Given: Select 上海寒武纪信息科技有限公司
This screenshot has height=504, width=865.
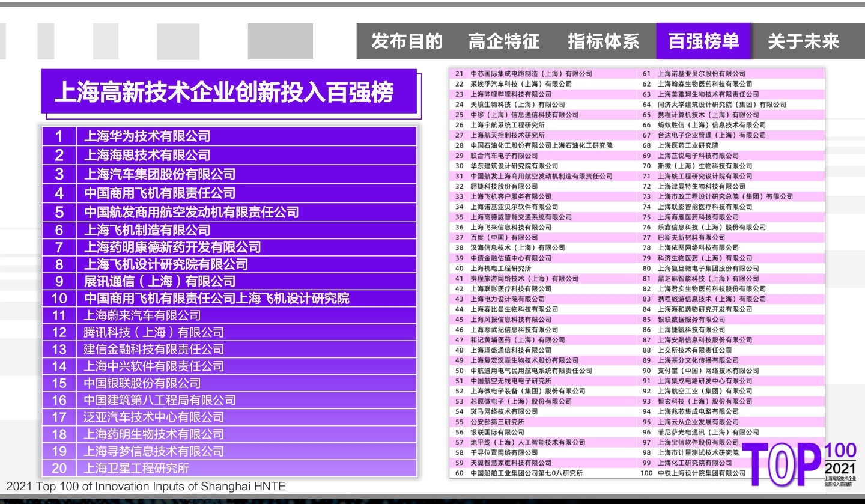Looking at the screenshot, I should coord(514,329).
